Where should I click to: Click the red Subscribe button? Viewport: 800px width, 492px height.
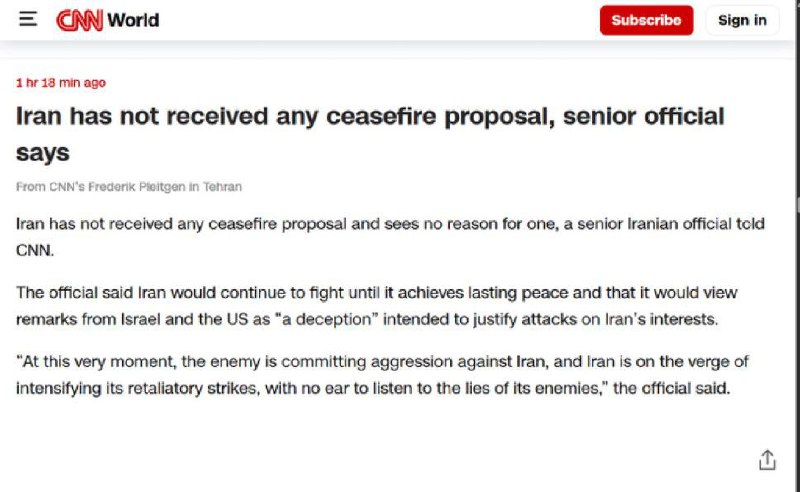[x=646, y=20]
